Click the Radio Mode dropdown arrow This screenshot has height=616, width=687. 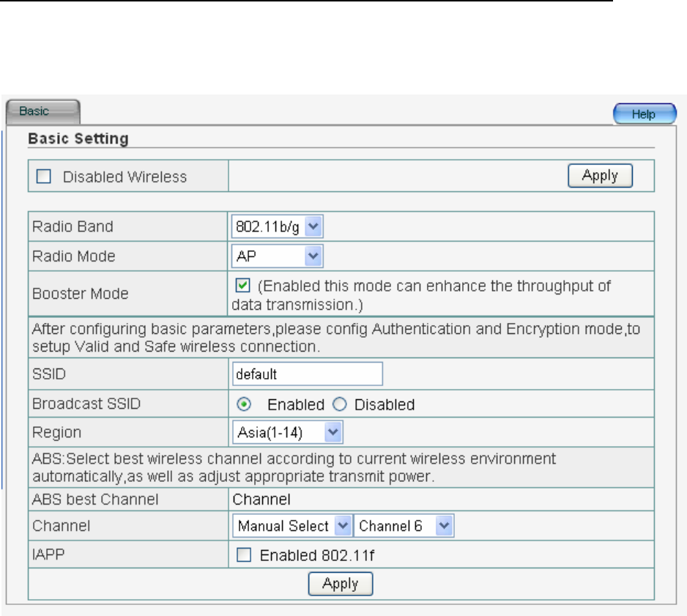(x=313, y=256)
